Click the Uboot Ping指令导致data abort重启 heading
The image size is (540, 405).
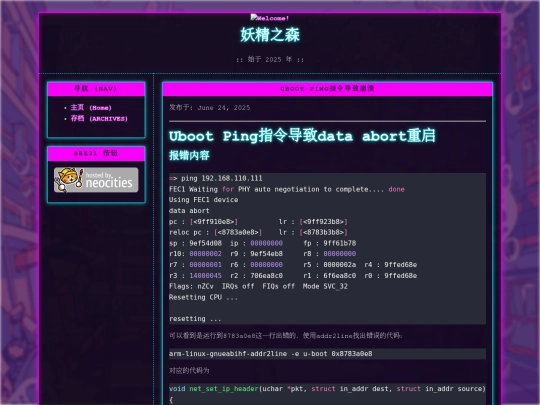click(x=302, y=136)
